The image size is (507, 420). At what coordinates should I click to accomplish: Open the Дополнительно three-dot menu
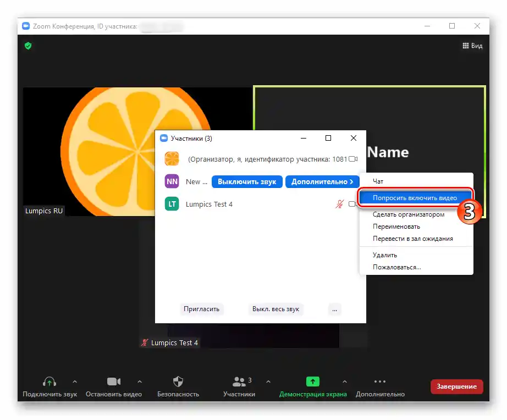click(x=379, y=381)
